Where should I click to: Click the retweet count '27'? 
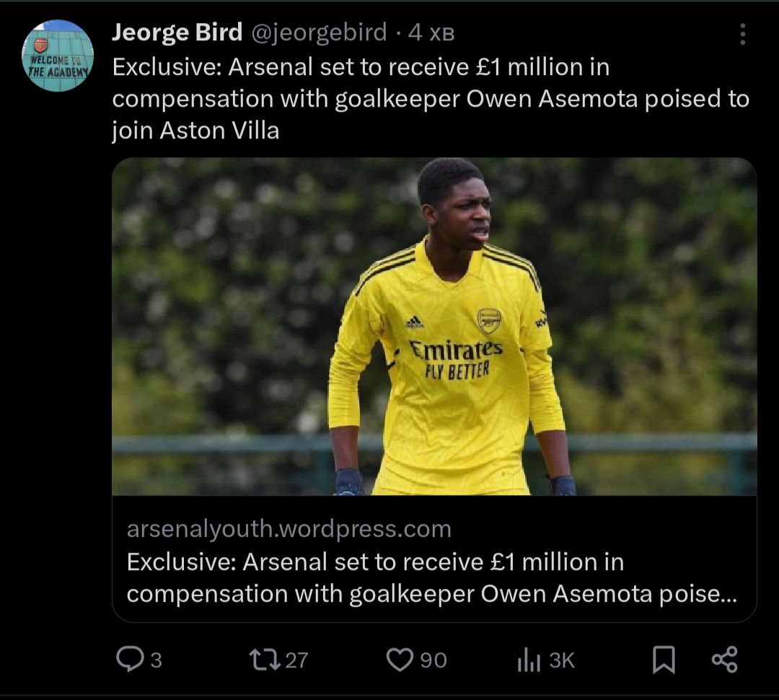(x=296, y=660)
